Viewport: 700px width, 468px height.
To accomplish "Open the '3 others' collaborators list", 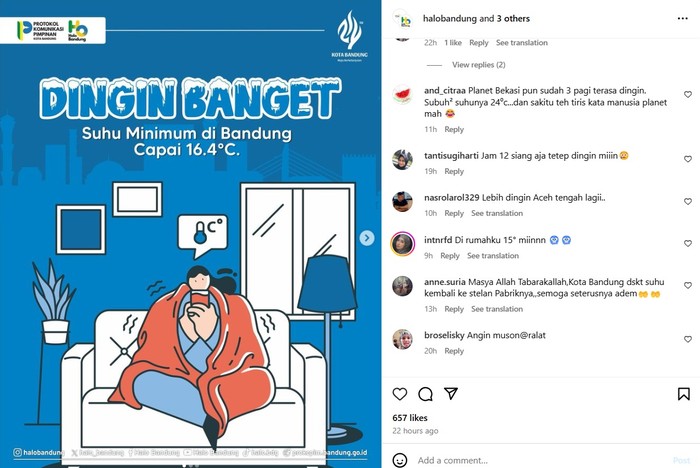I will (x=513, y=19).
